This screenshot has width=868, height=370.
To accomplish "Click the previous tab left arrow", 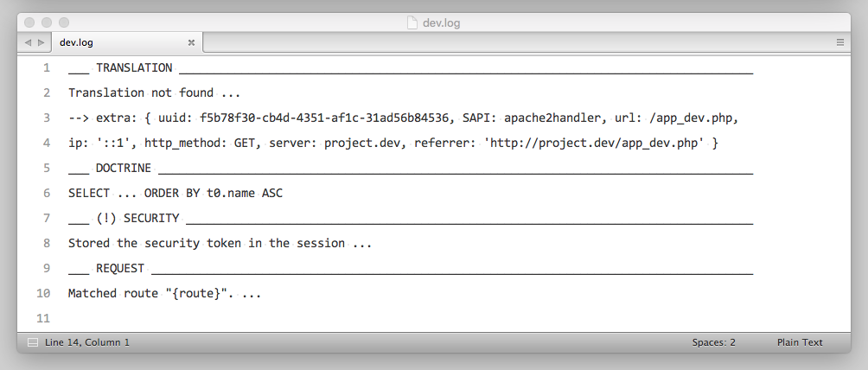I will 28,41.
